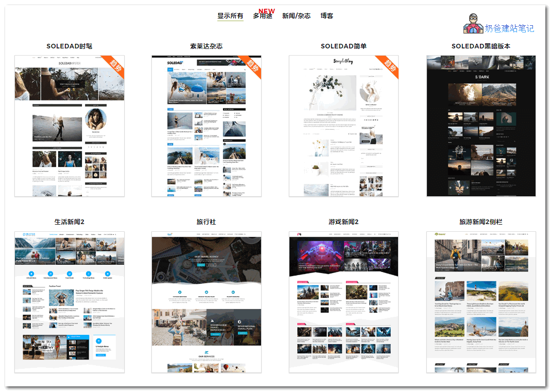Open the 生活新闻2 demo thumbnail
Image resolution: width=551 pixels, height=392 pixels.
[70, 302]
